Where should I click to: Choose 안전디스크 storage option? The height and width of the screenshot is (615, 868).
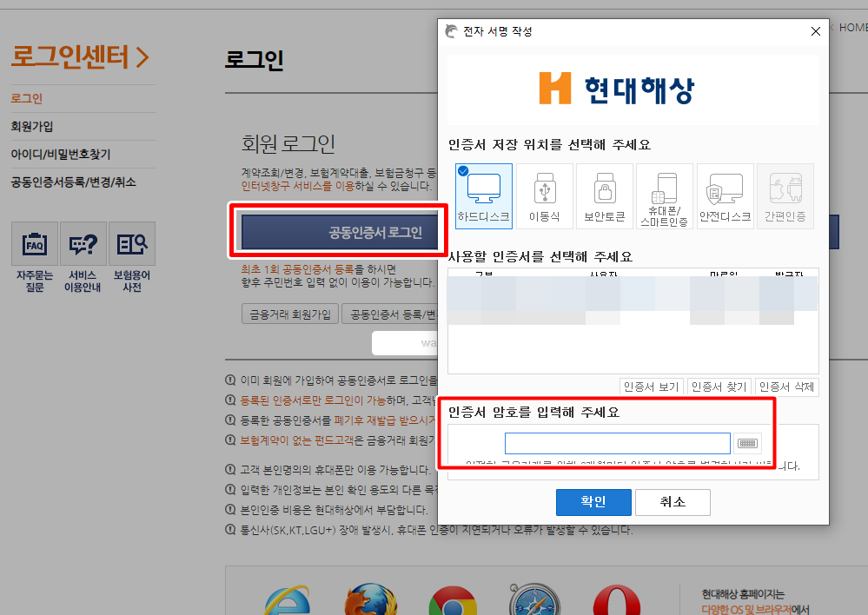[x=726, y=196]
